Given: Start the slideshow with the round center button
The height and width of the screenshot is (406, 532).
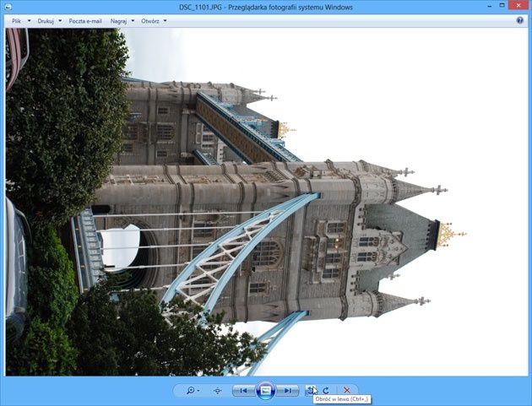Looking at the screenshot, I should (266, 391).
